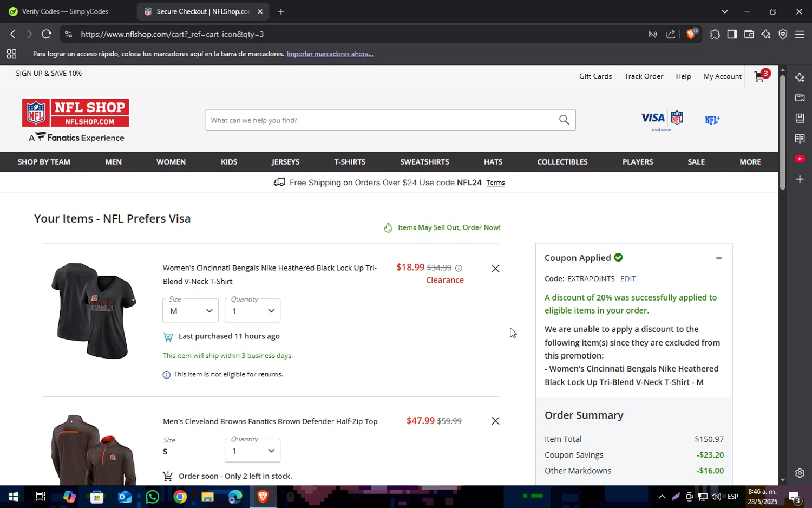Open the Brave VPN icon
The width and height of the screenshot is (812, 508).
(783, 34)
